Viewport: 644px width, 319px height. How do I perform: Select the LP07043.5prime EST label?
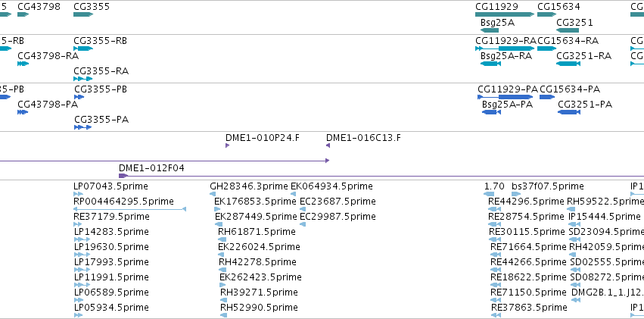click(111, 186)
